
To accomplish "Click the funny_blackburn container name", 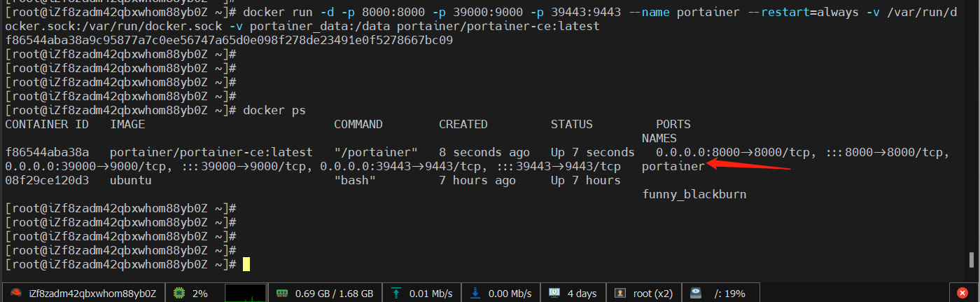I will click(694, 195).
